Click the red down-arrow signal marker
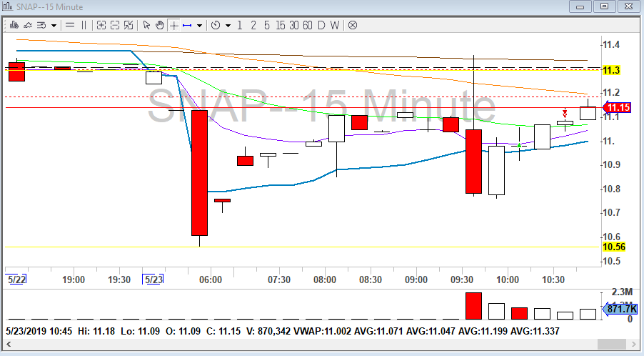The width and height of the screenshot is (644, 356). click(565, 114)
